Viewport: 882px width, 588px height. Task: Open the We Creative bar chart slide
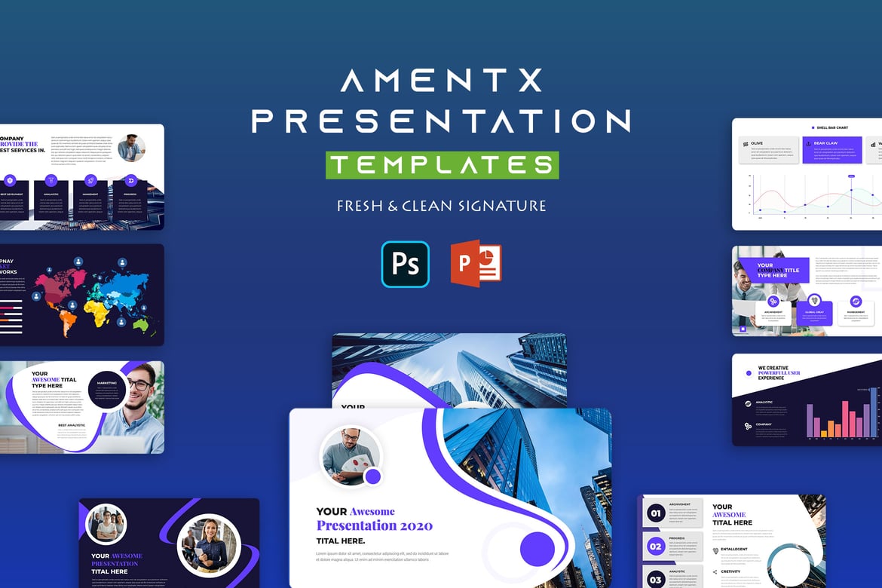(x=807, y=400)
